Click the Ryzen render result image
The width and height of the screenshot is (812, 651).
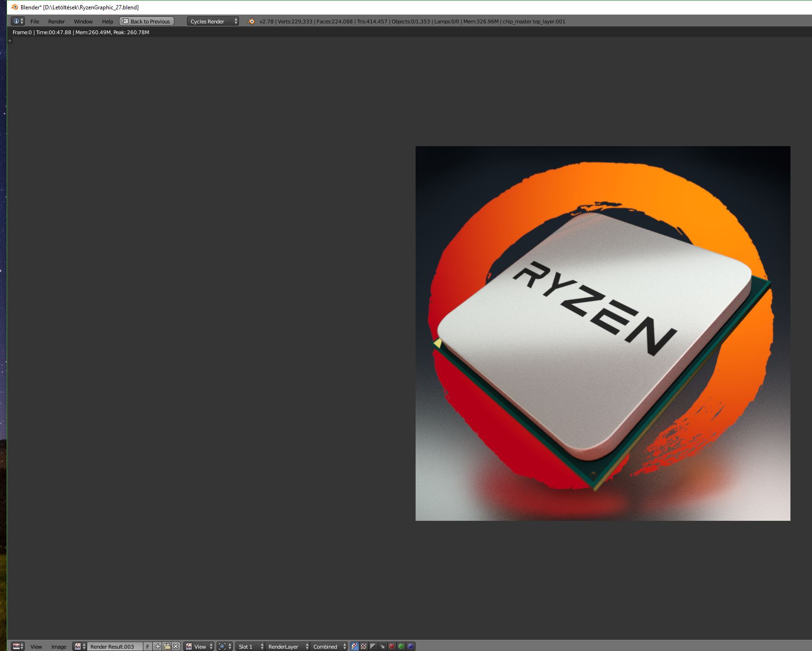603,333
